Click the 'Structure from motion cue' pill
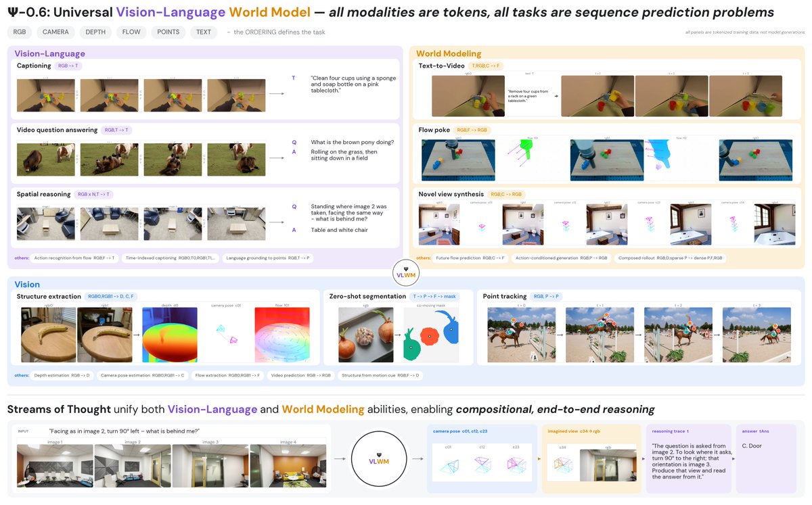 [x=382, y=375]
